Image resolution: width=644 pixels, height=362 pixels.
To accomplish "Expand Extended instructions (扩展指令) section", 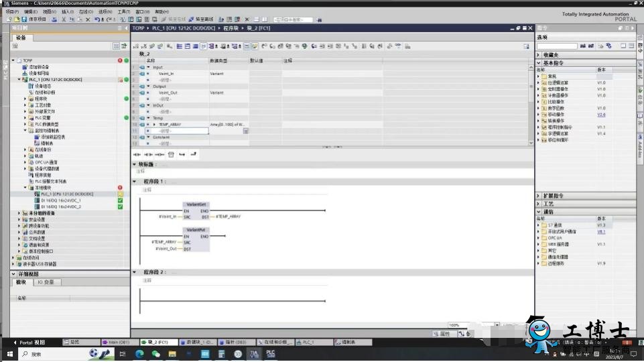I will 538,196.
